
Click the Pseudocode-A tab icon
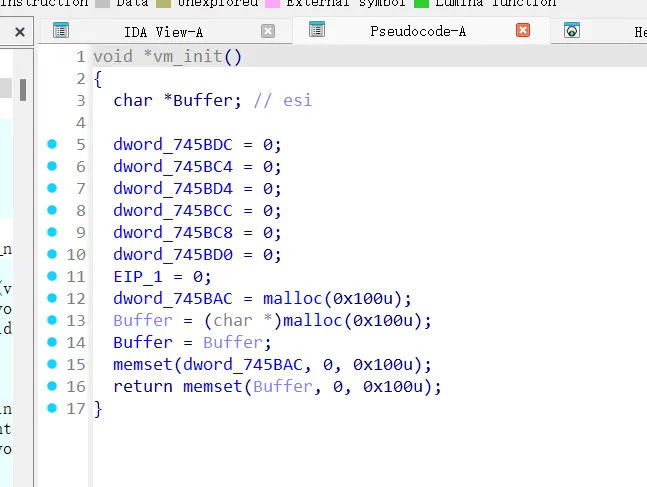click(317, 31)
